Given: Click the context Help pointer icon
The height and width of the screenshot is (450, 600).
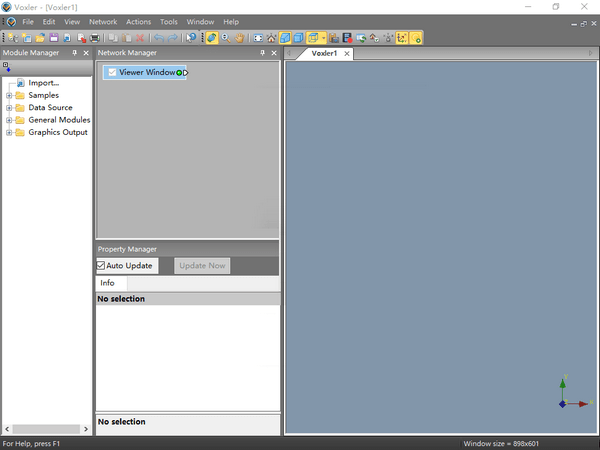Looking at the screenshot, I should pos(191,38).
